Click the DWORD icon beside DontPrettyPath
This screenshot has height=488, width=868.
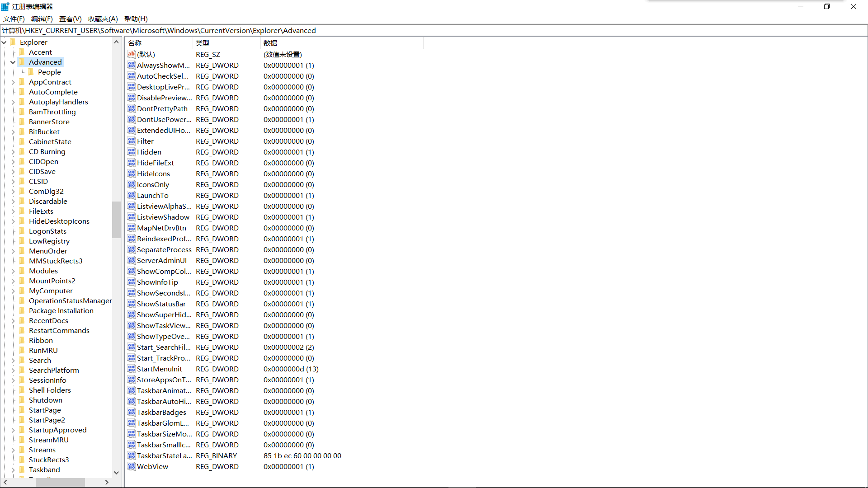point(131,108)
